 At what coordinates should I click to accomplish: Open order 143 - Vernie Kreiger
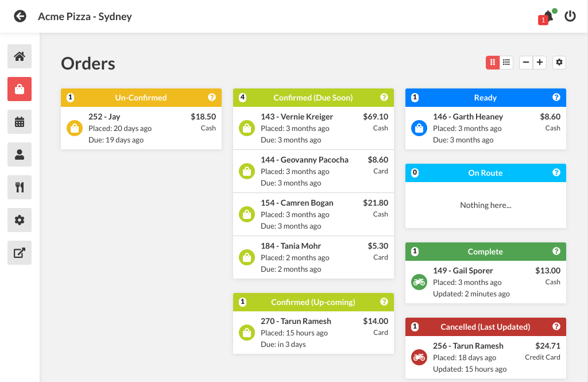314,128
